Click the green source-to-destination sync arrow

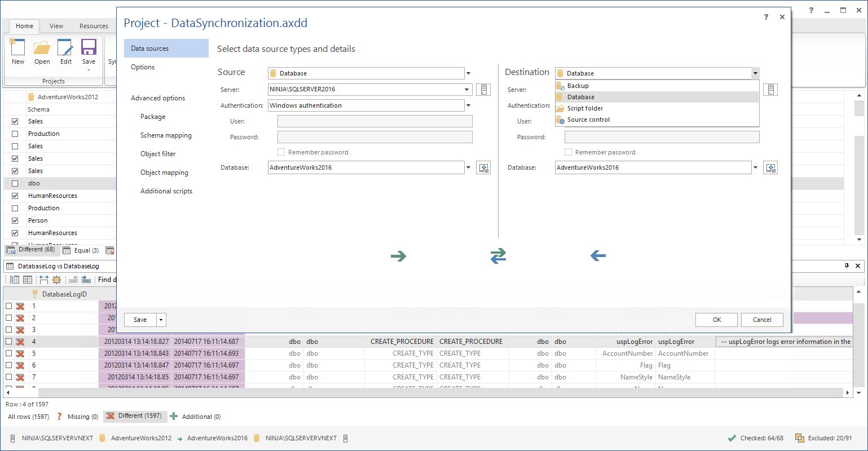click(x=399, y=256)
